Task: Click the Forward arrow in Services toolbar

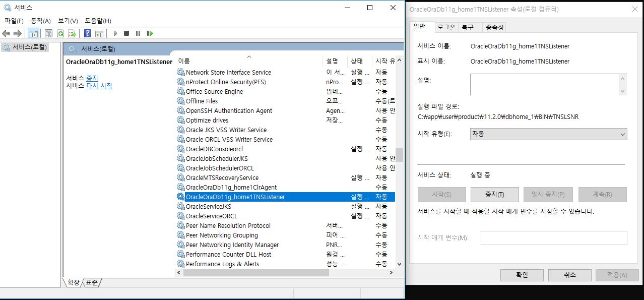Action: (x=18, y=33)
